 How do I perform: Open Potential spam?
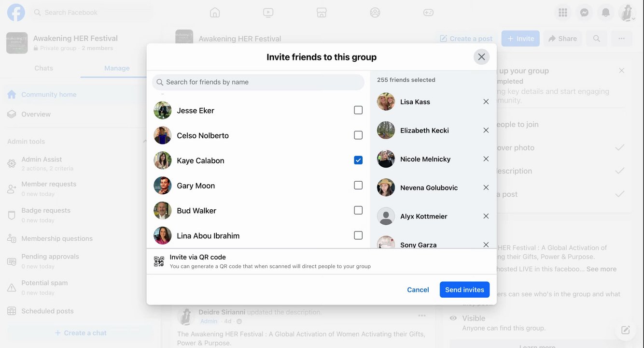pyautogui.click(x=77, y=288)
